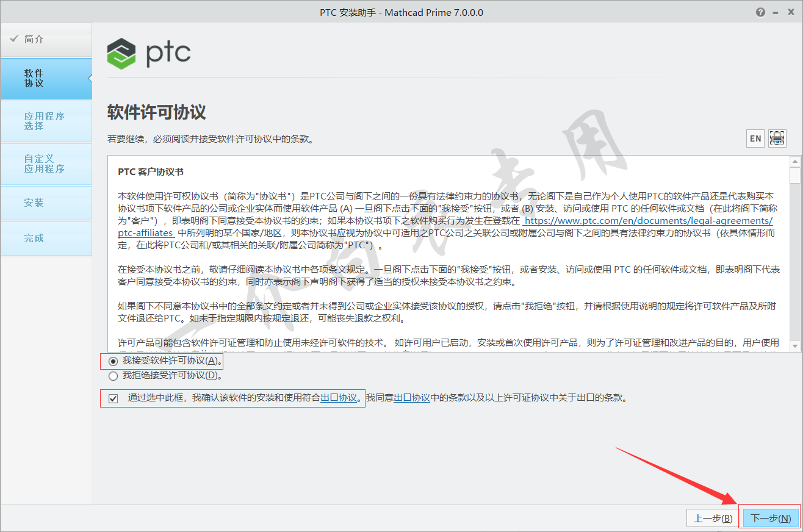Select the 安装 step in sidebar
The width and height of the screenshot is (803, 532).
pos(46,203)
